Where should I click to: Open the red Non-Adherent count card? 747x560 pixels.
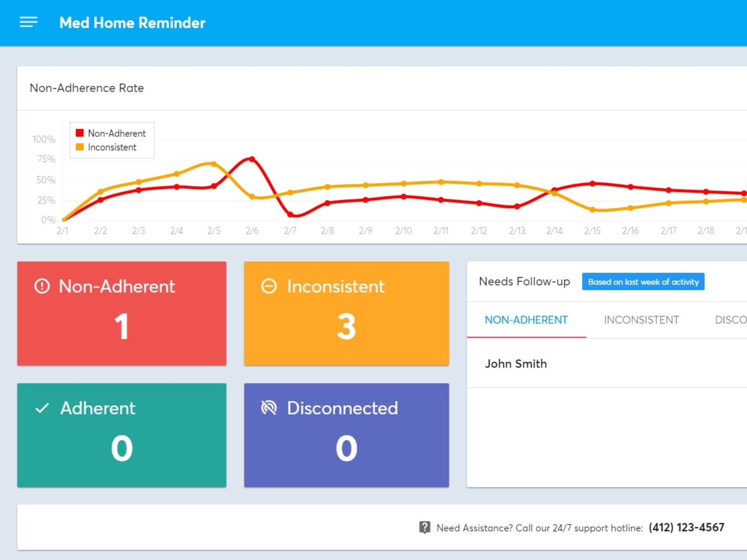122,314
